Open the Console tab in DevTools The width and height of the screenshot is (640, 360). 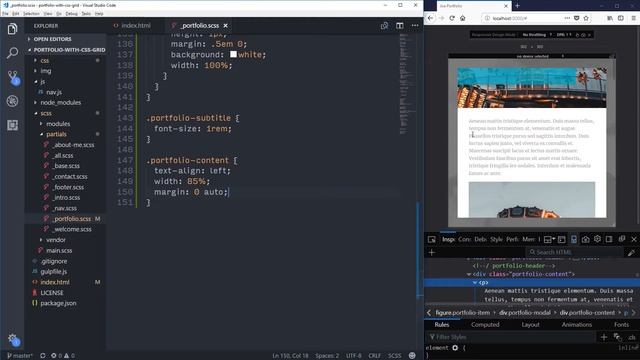[x=464, y=240]
